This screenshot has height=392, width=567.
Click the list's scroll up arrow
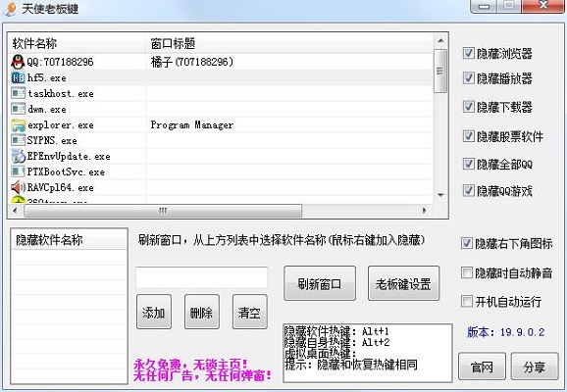(x=440, y=40)
